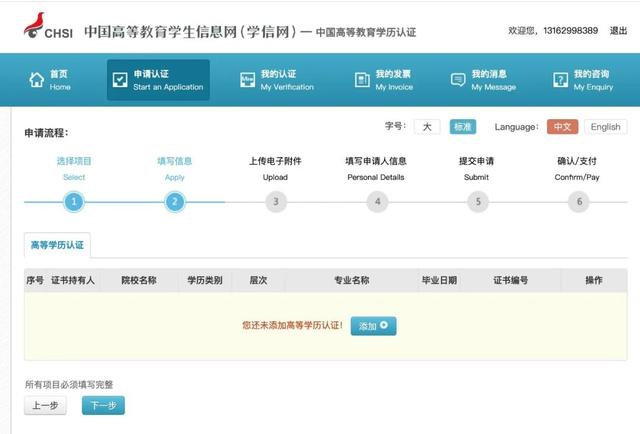640x434 pixels.
Task: Click the 院校名称 column header
Action: click(x=139, y=280)
